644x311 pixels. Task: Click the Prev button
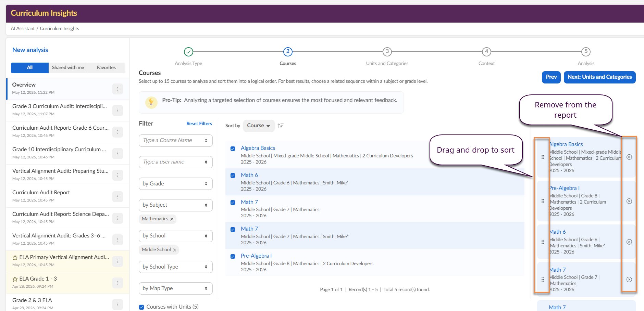tap(551, 77)
